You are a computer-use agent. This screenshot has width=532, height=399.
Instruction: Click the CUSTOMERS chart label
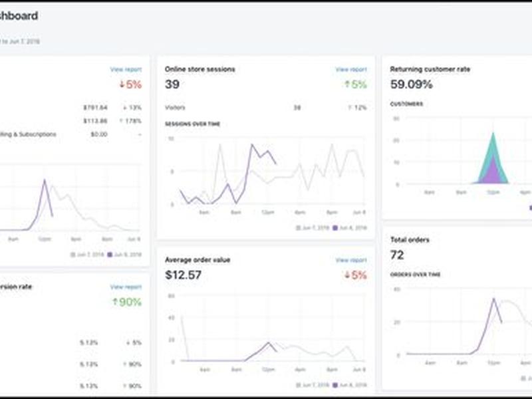coord(406,104)
